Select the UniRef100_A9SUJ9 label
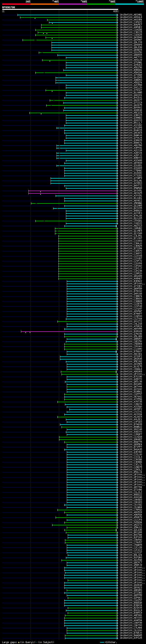This screenshot has width=146, height=644. pos(131,60)
